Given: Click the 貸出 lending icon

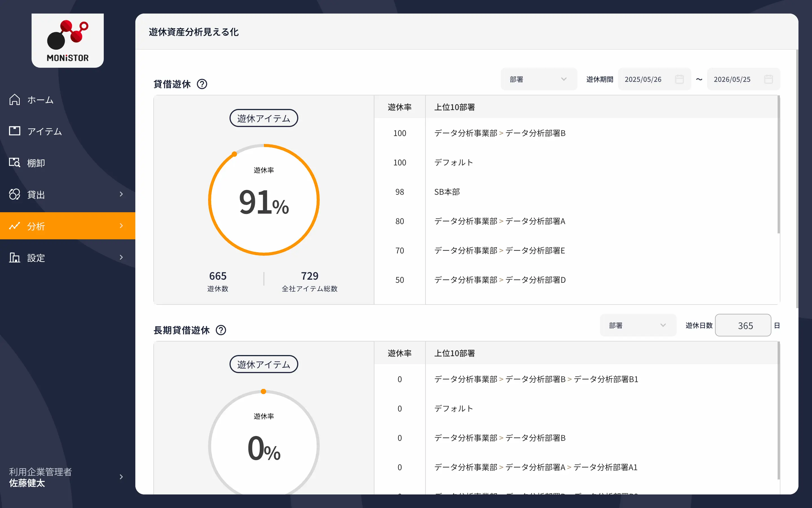Looking at the screenshot, I should (14, 194).
